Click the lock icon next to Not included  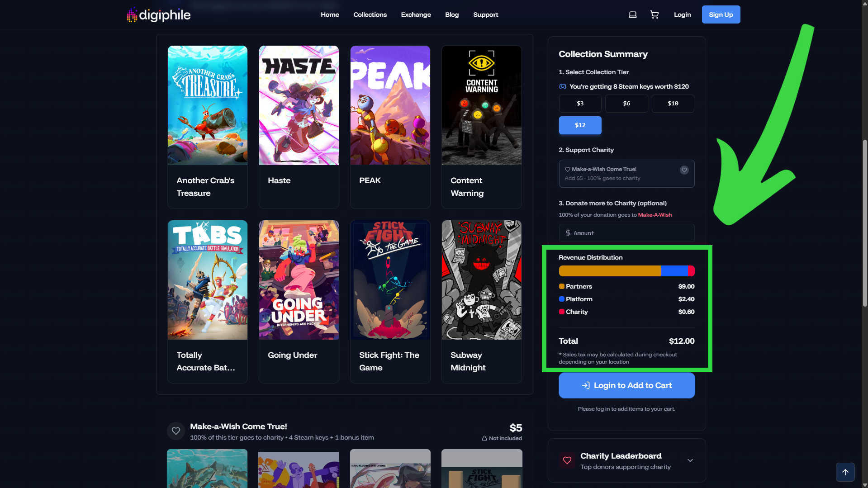484,438
